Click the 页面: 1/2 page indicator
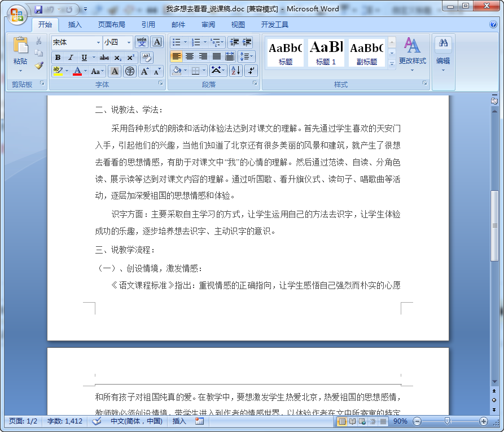504x432 pixels. pos(23,421)
